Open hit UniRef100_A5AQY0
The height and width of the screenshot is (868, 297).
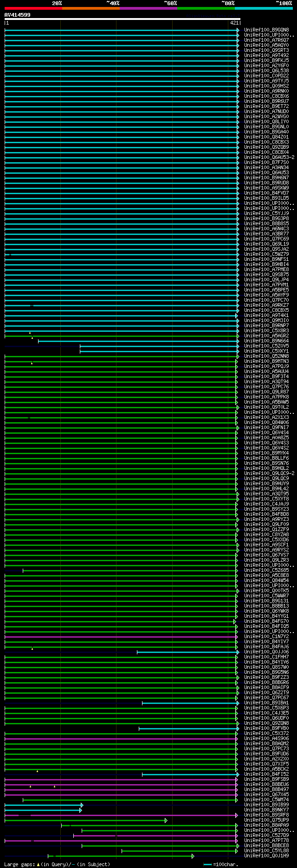click(x=266, y=45)
